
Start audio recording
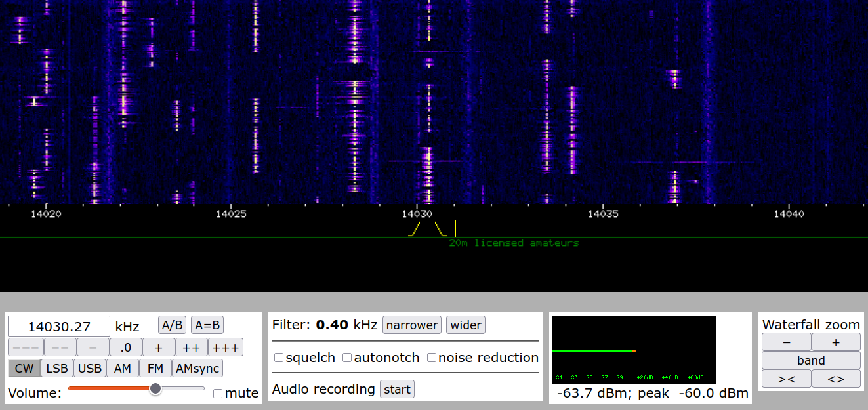coord(397,389)
